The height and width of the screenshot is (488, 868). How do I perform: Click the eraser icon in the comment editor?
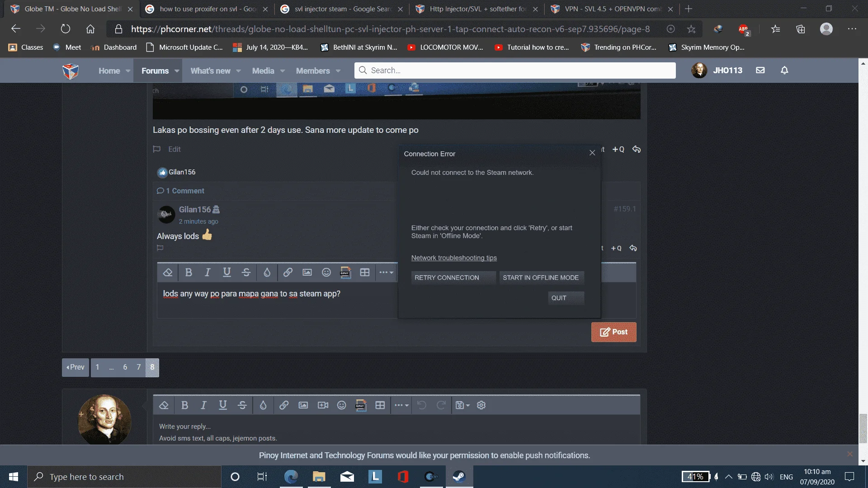pyautogui.click(x=168, y=272)
